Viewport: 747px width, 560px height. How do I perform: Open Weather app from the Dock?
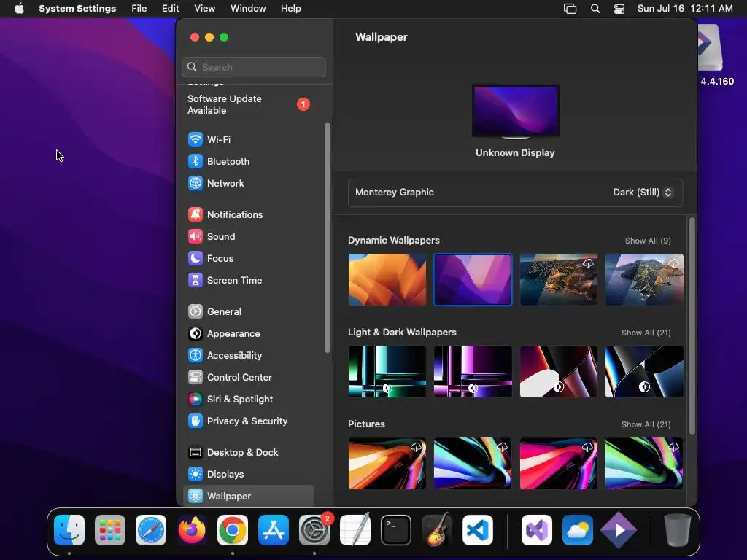click(x=578, y=530)
